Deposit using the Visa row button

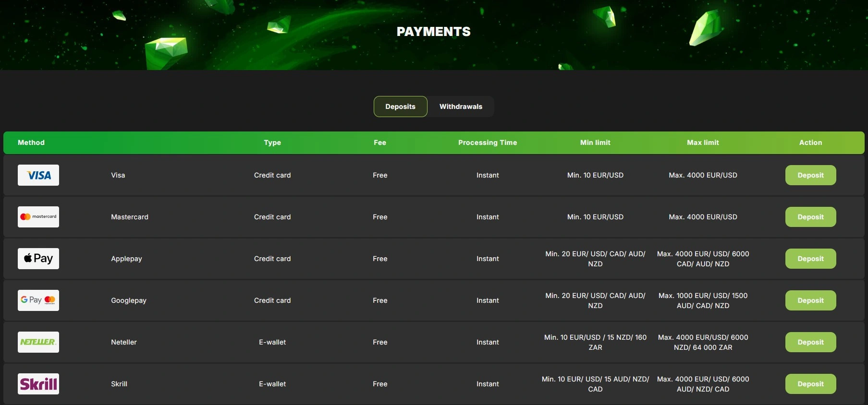tap(811, 175)
